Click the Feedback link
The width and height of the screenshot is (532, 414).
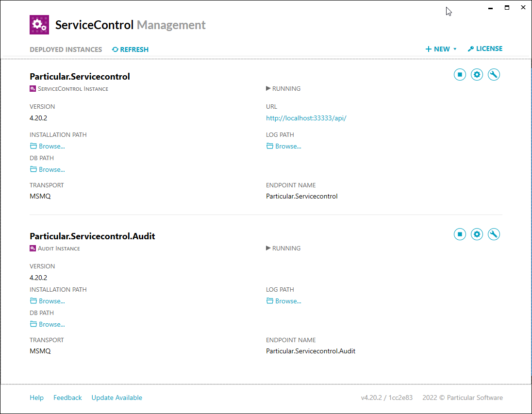click(x=67, y=397)
